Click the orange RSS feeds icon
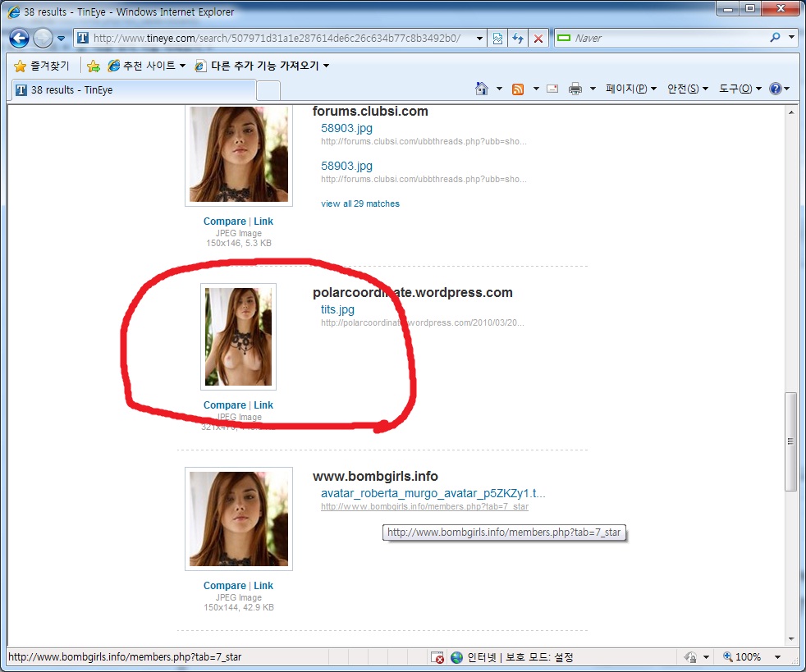 click(x=518, y=89)
